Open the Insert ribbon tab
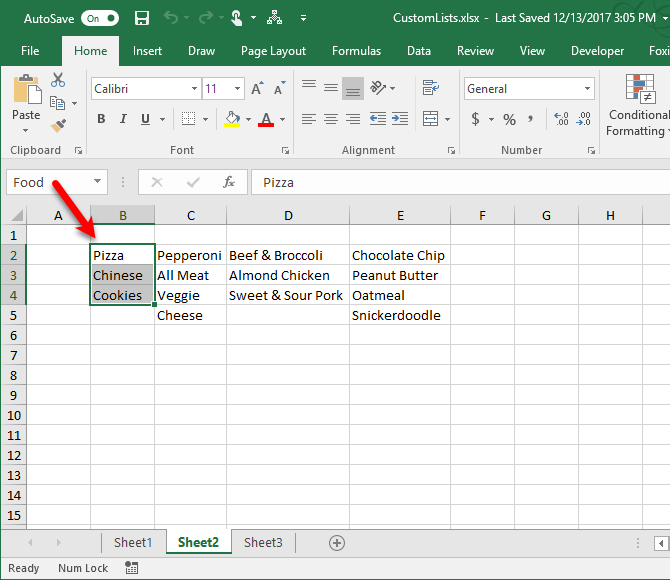 147,51
